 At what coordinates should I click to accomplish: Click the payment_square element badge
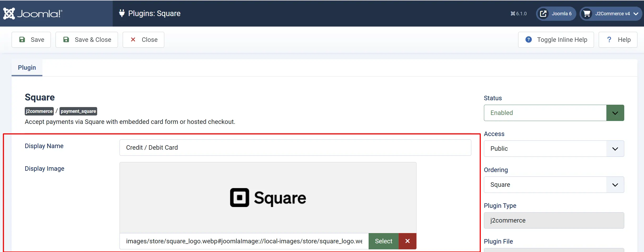pos(78,111)
